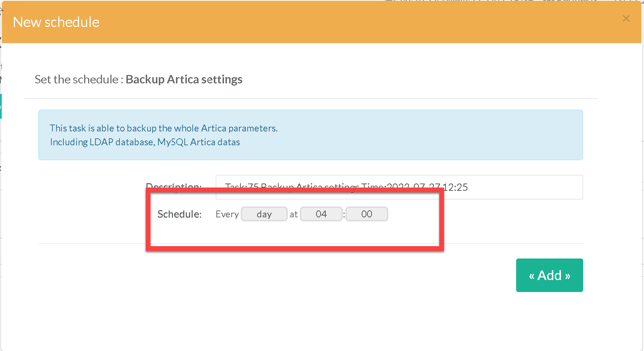
Task: Click the 'Schedule:' label
Action: click(x=179, y=214)
